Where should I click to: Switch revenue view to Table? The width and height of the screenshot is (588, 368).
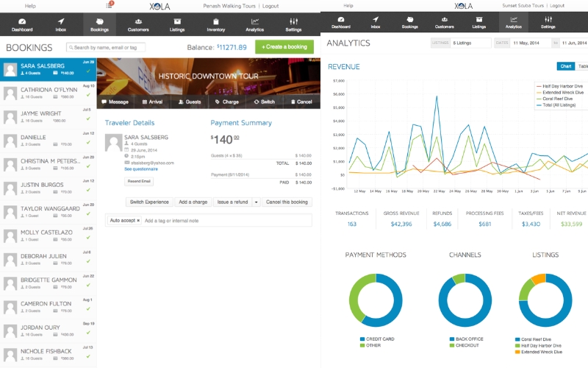tap(582, 66)
